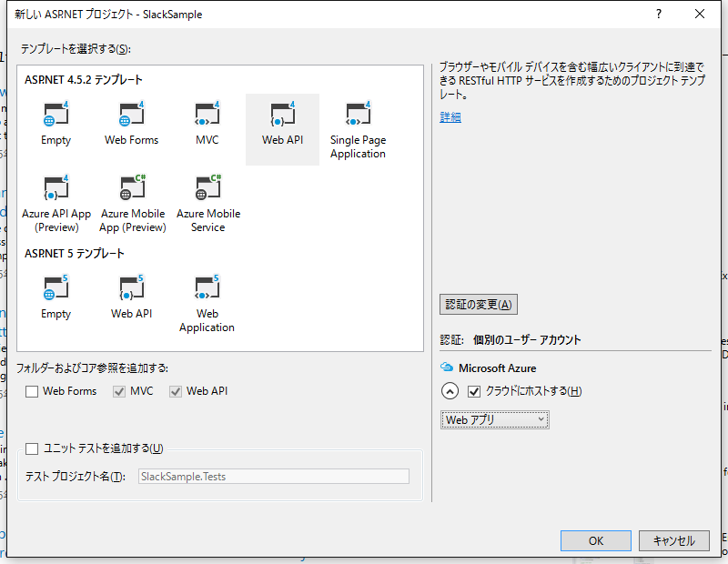
Task: Click the キャンセル button
Action: click(673, 540)
